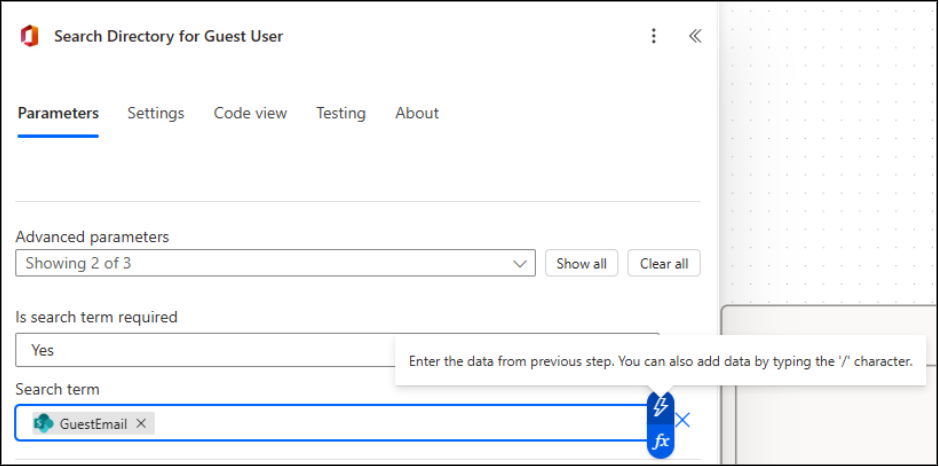Remove the Search term parameter with blue X
The height and width of the screenshot is (466, 939).
point(683,420)
